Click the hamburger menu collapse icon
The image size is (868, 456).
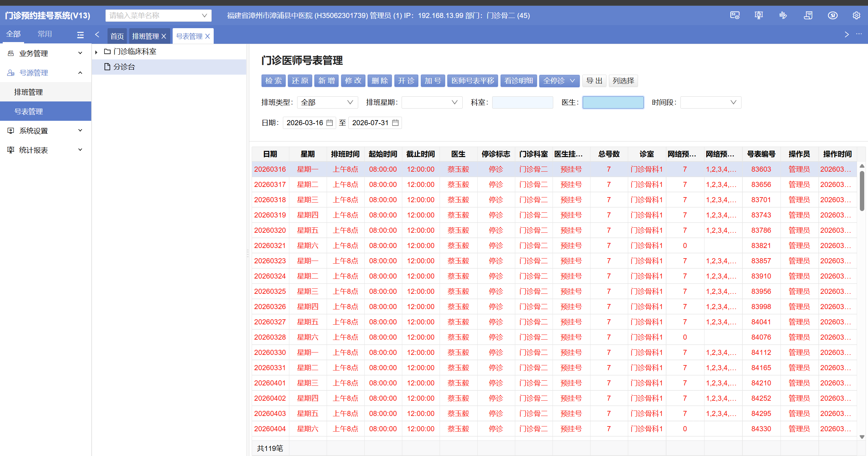pyautogui.click(x=80, y=35)
